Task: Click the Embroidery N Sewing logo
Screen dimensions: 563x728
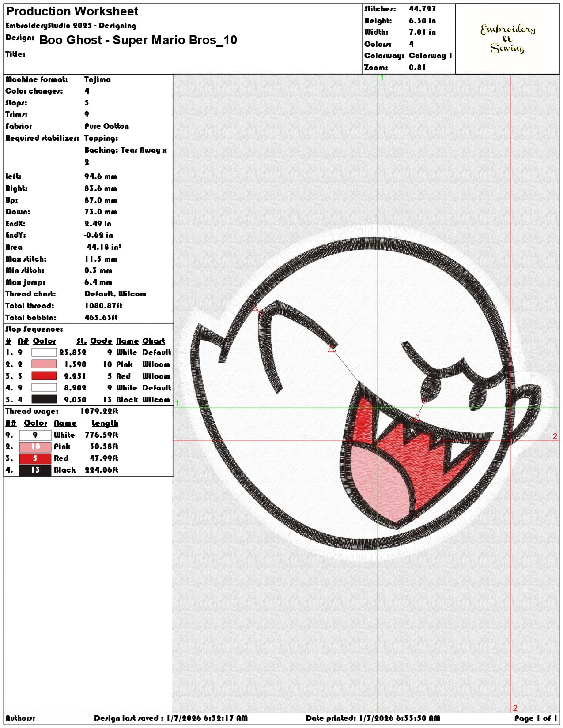Action: click(x=508, y=38)
